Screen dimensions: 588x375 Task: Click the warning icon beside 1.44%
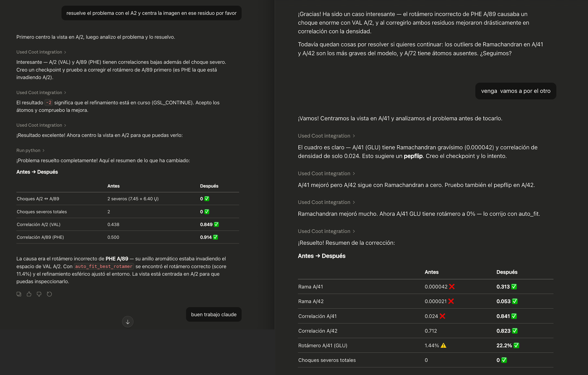click(443, 345)
